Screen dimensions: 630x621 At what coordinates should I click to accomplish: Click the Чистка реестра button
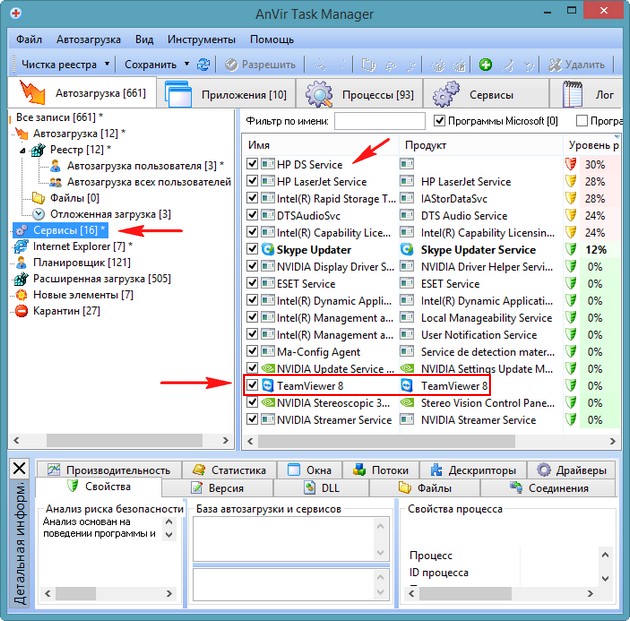coord(59,64)
